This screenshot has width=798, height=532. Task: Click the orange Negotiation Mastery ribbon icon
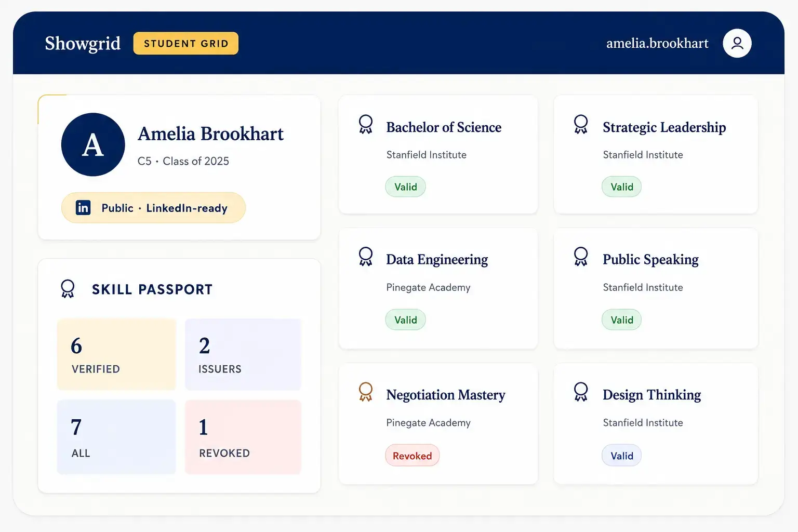coord(366,392)
